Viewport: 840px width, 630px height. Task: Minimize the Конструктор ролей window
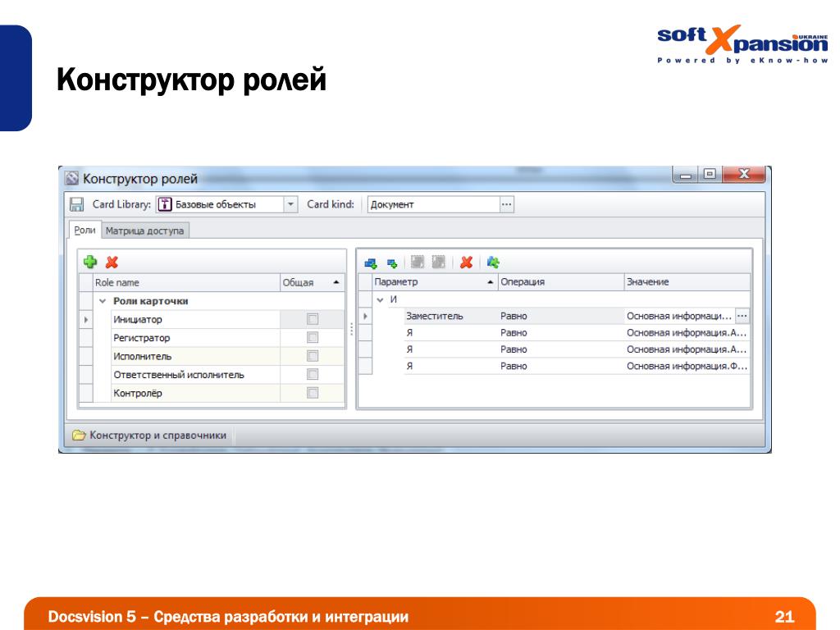[686, 175]
